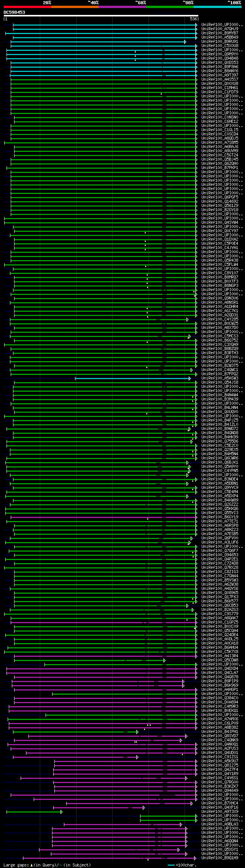Image resolution: width=245 pixels, height=868 pixels.
Task: Click the white query sequence bar
Action: pos(101,16)
